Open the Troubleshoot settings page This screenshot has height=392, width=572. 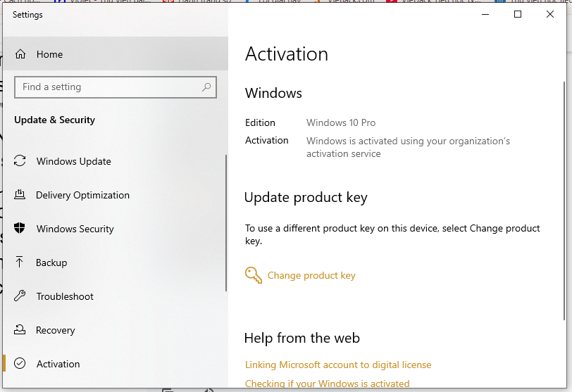click(x=65, y=296)
